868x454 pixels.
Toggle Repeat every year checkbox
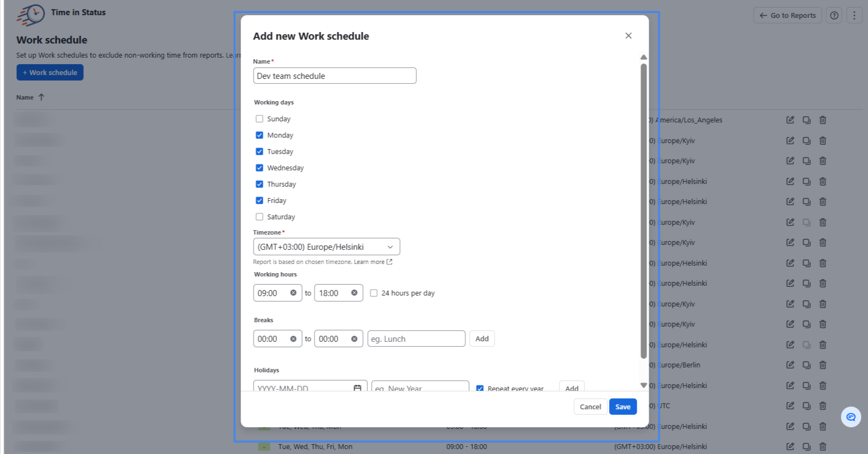pyautogui.click(x=480, y=389)
